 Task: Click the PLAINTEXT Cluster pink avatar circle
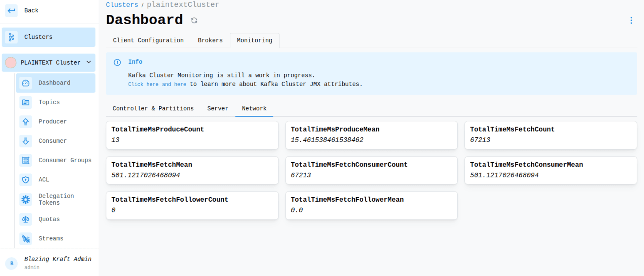(x=11, y=63)
